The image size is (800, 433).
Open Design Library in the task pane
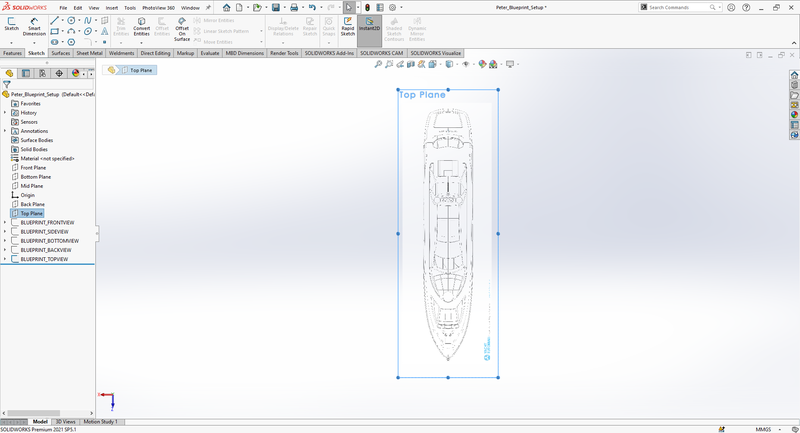[x=794, y=85]
